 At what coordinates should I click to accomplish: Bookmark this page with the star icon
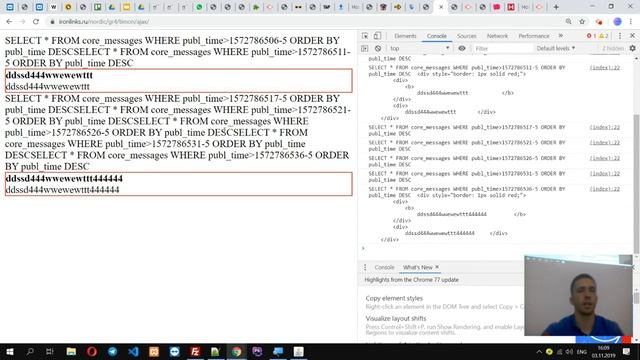[582, 22]
